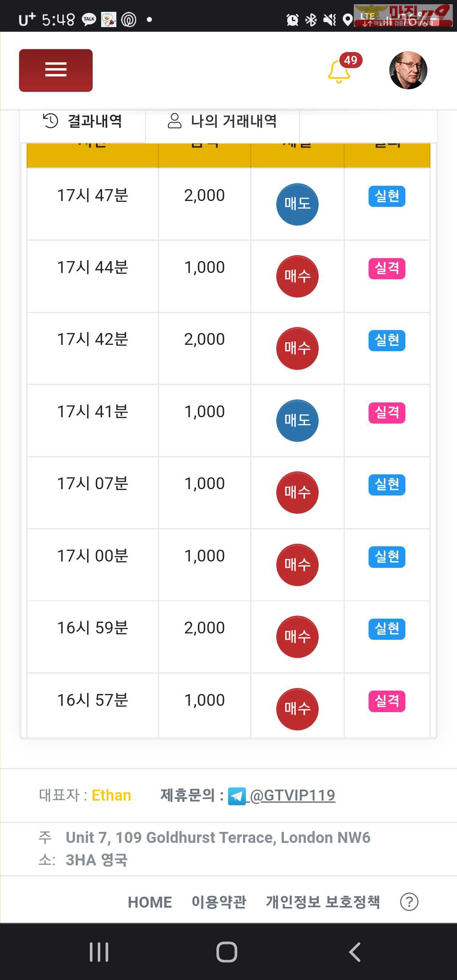Switch to 나의 거래내역 tab
This screenshot has height=980, width=457.
pyautogui.click(x=223, y=121)
